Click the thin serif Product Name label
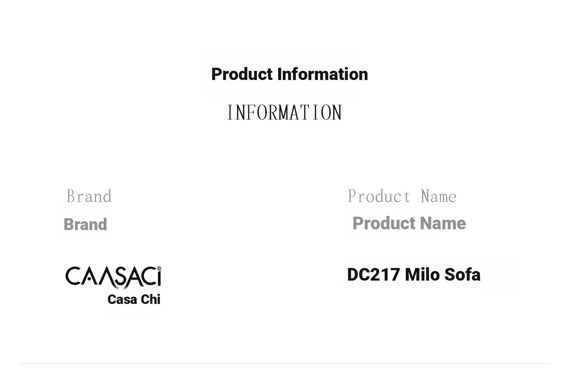The image size is (574, 392). pos(402,196)
